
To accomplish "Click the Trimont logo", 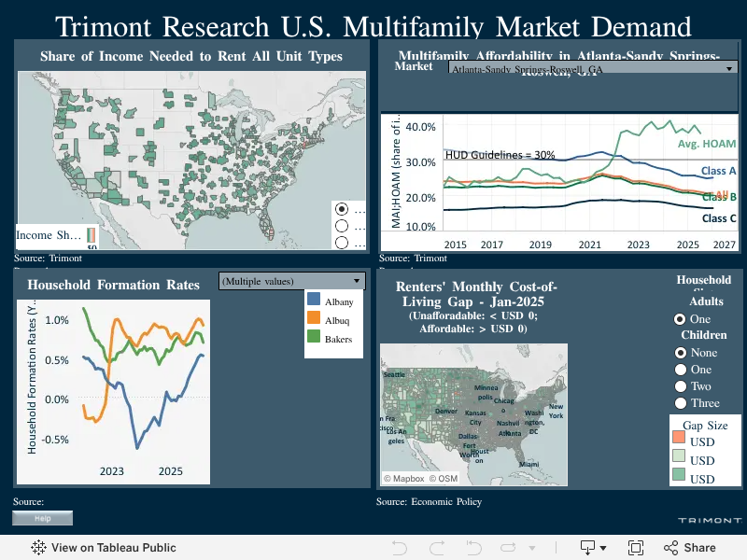I will click(710, 521).
